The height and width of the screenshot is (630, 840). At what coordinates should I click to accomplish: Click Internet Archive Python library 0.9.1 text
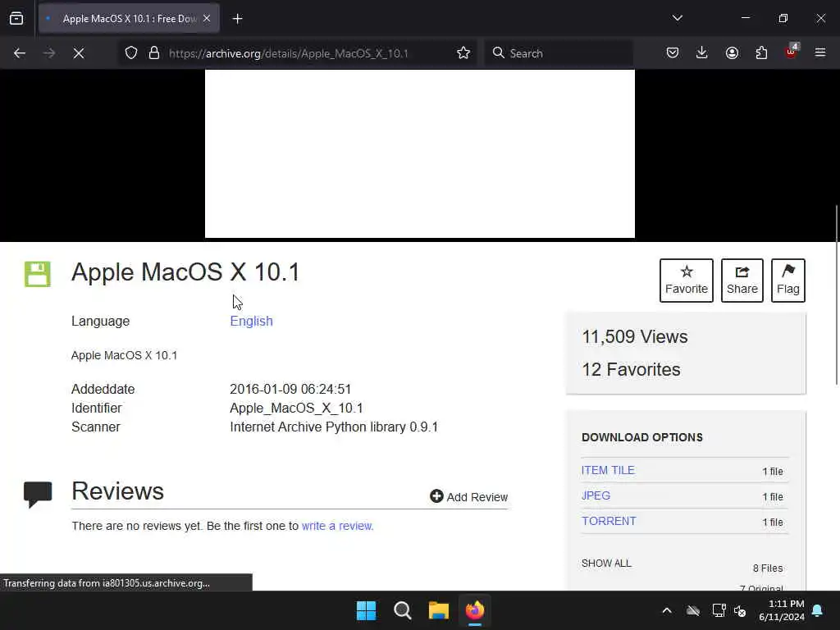point(334,427)
